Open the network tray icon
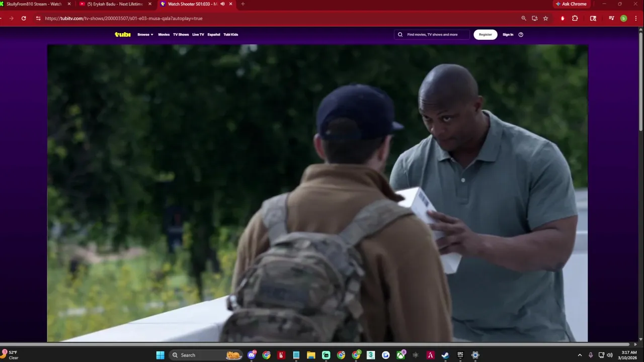Screen dimensions: 644x362 click(x=601, y=355)
